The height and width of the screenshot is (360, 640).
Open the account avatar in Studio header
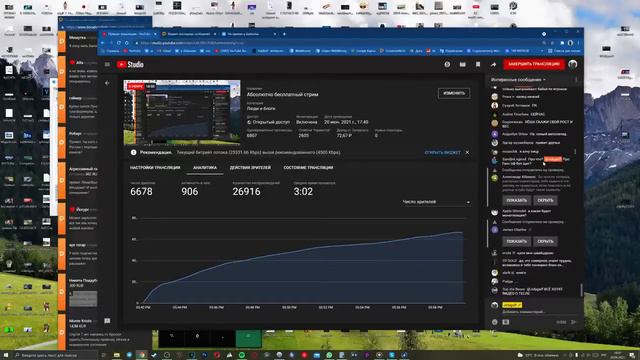(x=573, y=64)
